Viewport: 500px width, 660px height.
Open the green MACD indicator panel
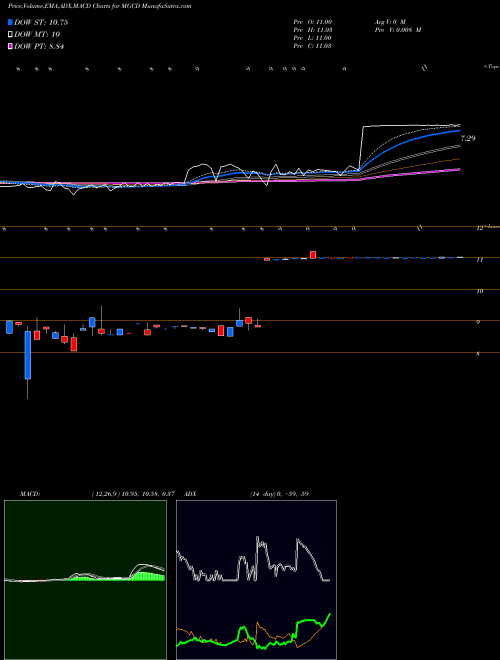85,580
